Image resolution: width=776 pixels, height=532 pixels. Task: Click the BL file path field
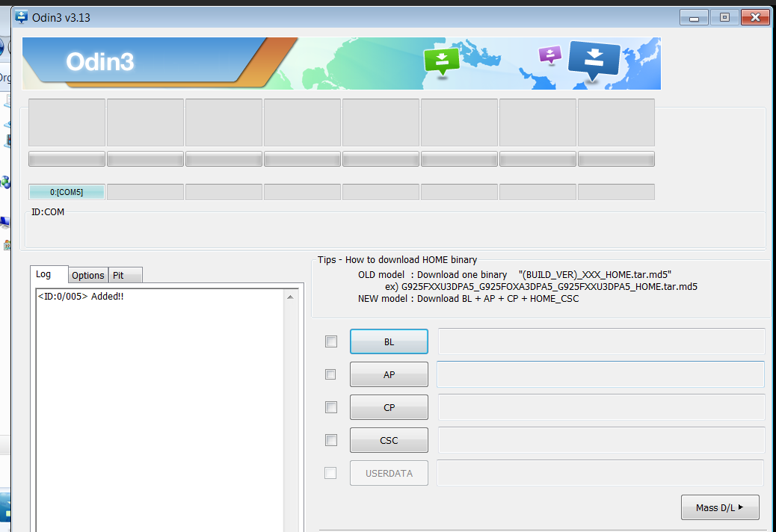pos(601,341)
